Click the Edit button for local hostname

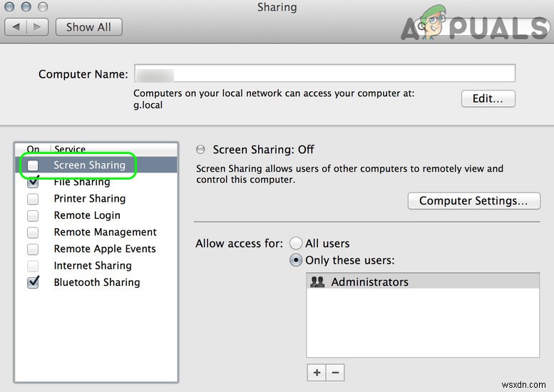coord(488,99)
